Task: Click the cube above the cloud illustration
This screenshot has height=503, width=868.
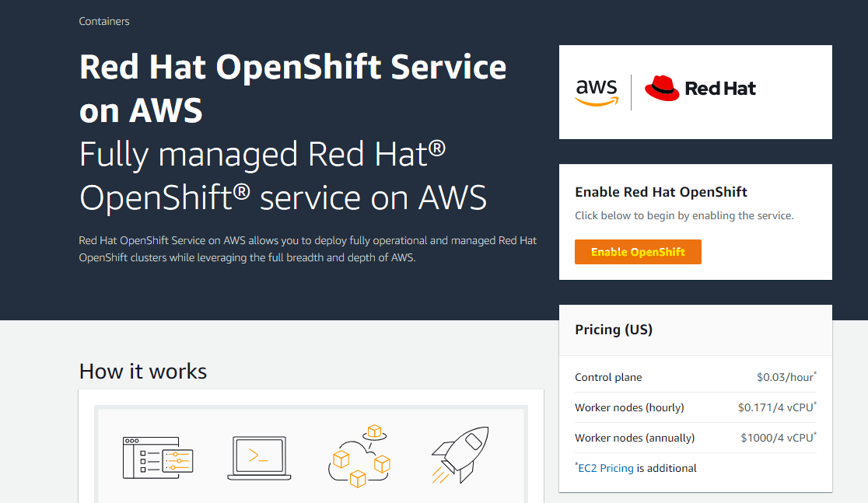Action: [375, 430]
